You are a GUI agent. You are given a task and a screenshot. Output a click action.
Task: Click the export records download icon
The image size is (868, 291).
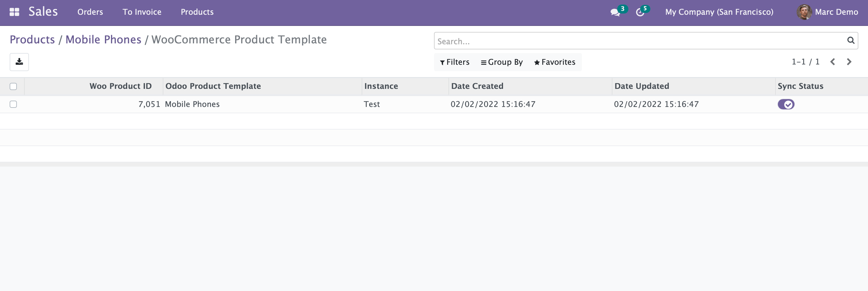19,62
